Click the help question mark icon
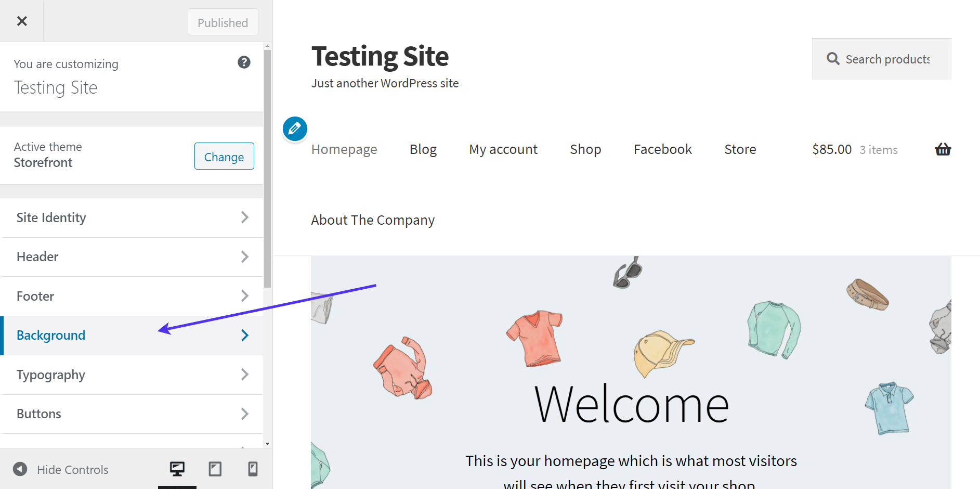 pos(244,62)
